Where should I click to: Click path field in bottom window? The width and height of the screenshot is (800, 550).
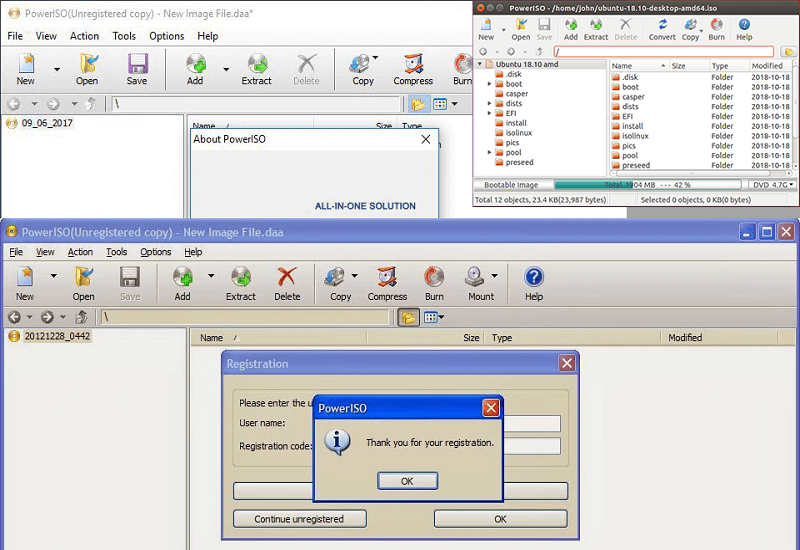click(246, 317)
